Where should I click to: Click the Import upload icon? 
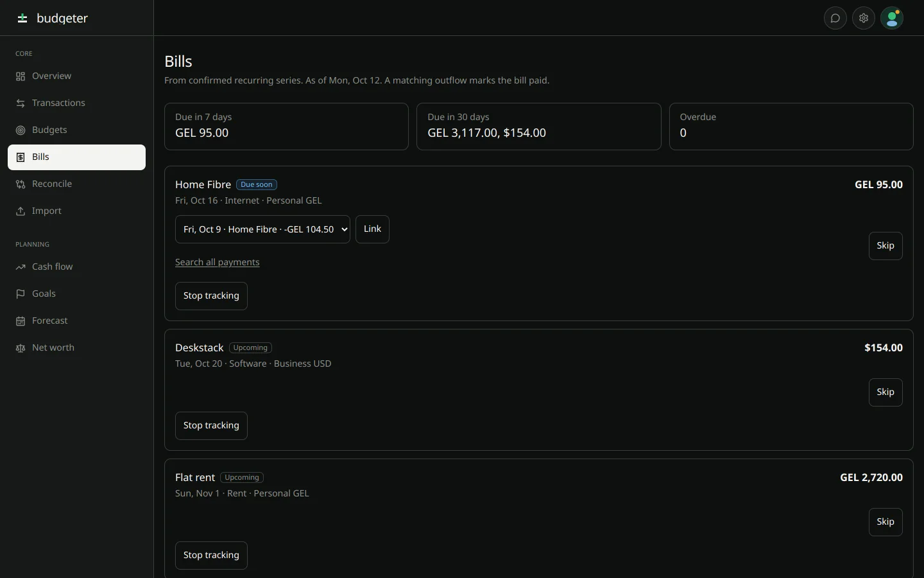click(21, 211)
